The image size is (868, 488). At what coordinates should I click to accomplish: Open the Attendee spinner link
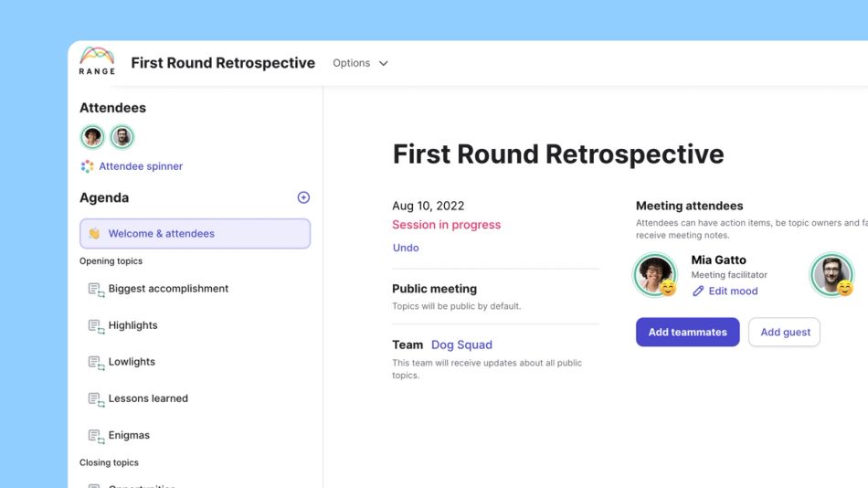(141, 166)
